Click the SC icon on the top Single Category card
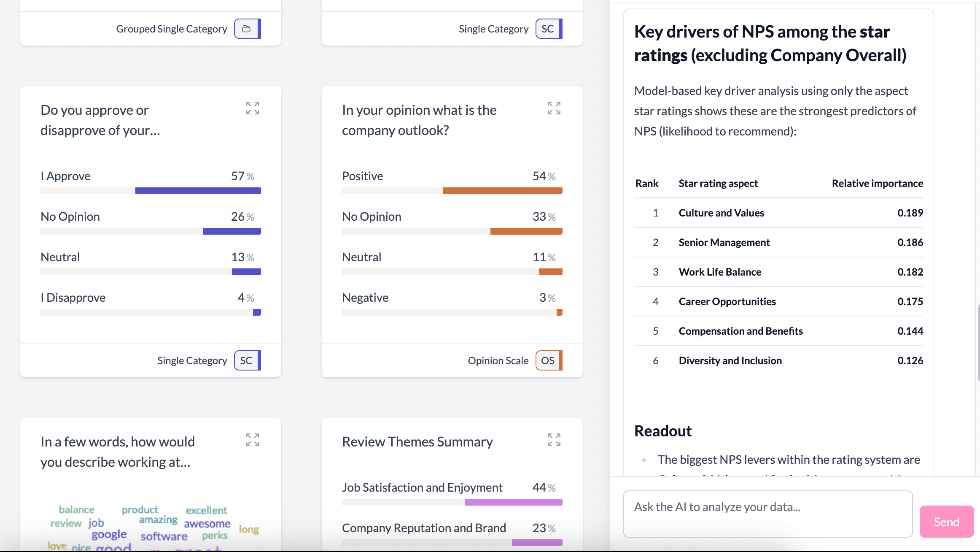The width and height of the screenshot is (980, 552). tap(548, 29)
